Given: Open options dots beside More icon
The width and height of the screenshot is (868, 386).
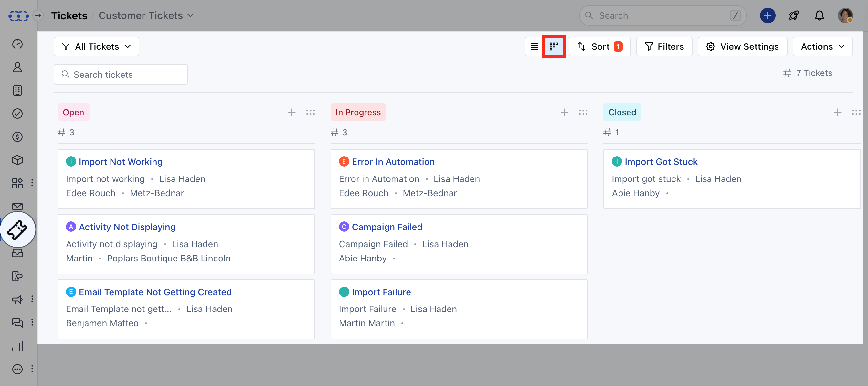Looking at the screenshot, I should tap(32, 369).
